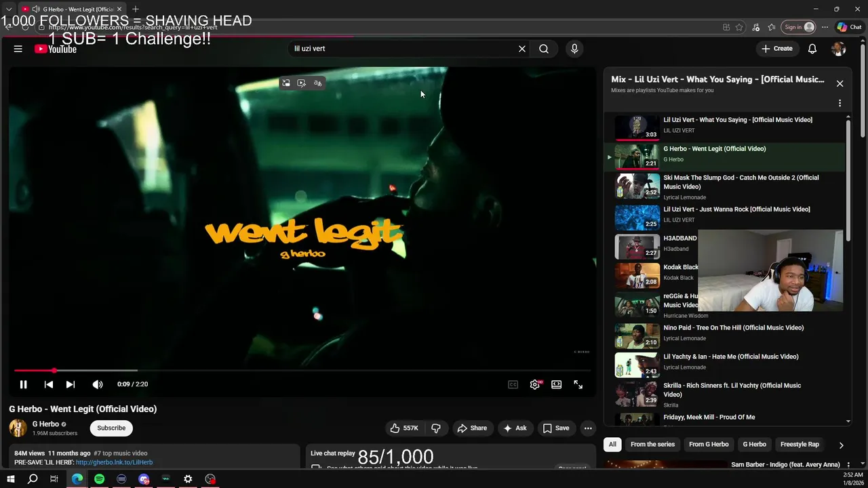868x488 pixels.
Task: Close the Mix playlist panel
Action: tap(840, 83)
